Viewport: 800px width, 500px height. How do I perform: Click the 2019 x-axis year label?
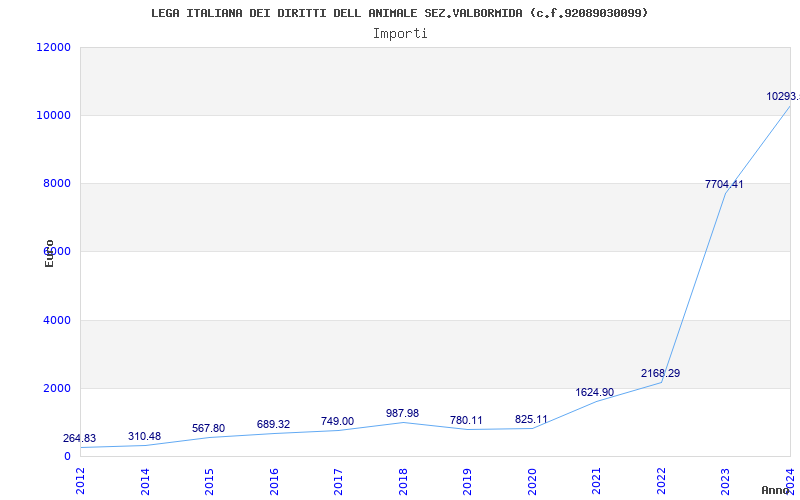467,481
